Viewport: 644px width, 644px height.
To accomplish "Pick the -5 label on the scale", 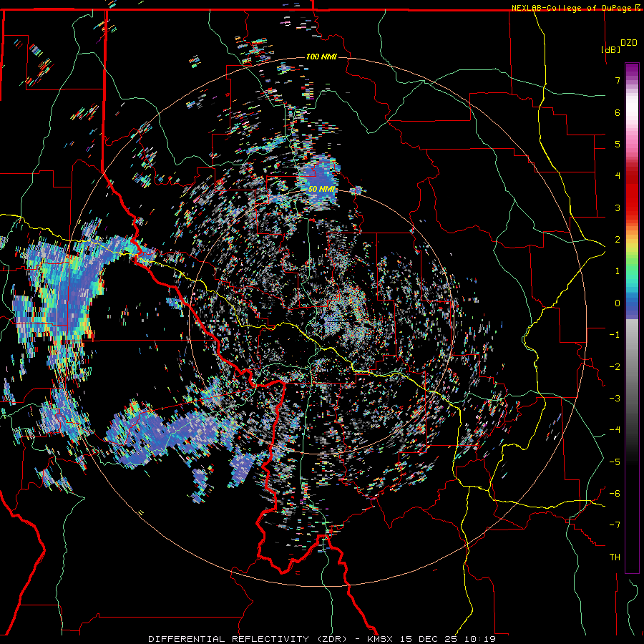I will pos(615,462).
